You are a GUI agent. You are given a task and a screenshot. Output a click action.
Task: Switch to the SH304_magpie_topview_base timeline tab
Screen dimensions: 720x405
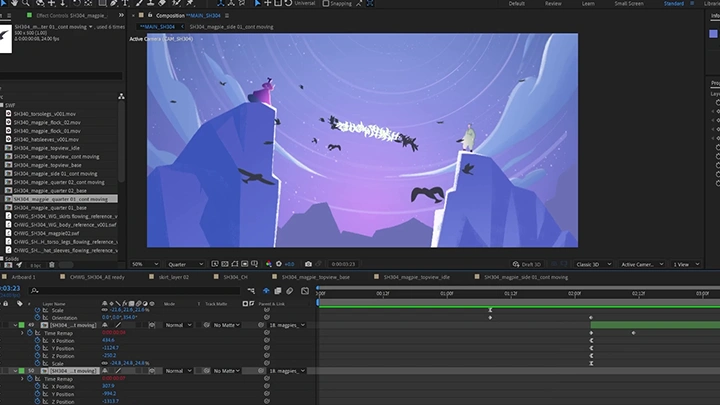point(316,277)
